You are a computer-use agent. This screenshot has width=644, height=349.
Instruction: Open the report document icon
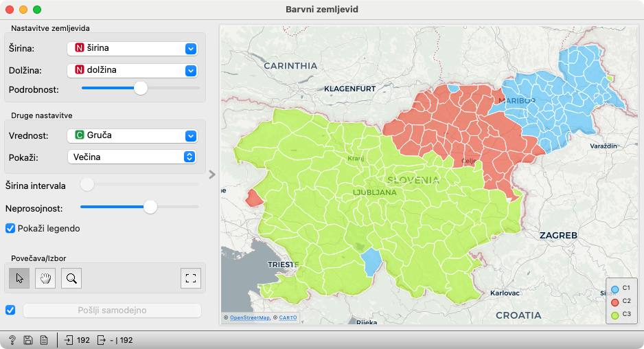[x=43, y=340]
